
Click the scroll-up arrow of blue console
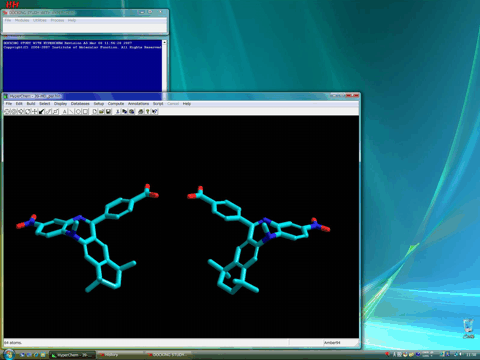164,43
